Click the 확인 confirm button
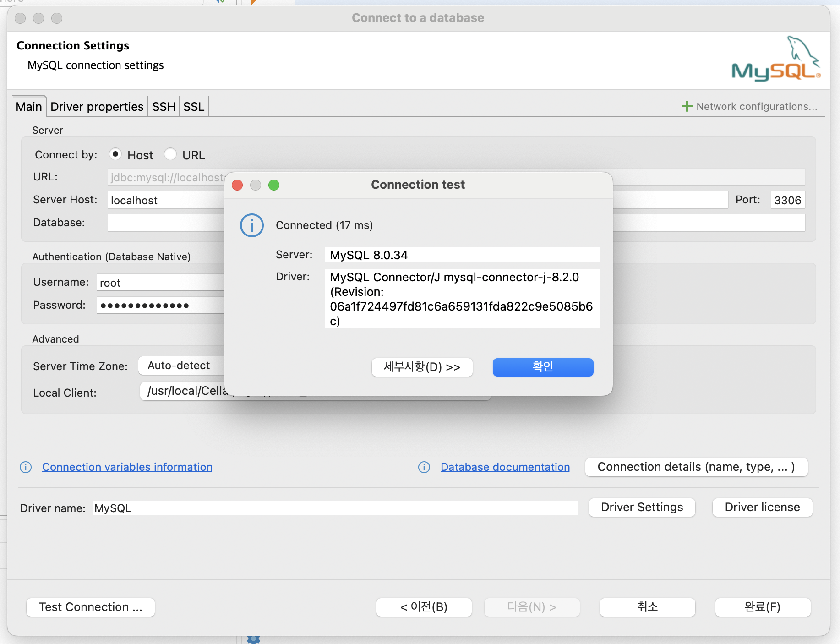 [543, 367]
